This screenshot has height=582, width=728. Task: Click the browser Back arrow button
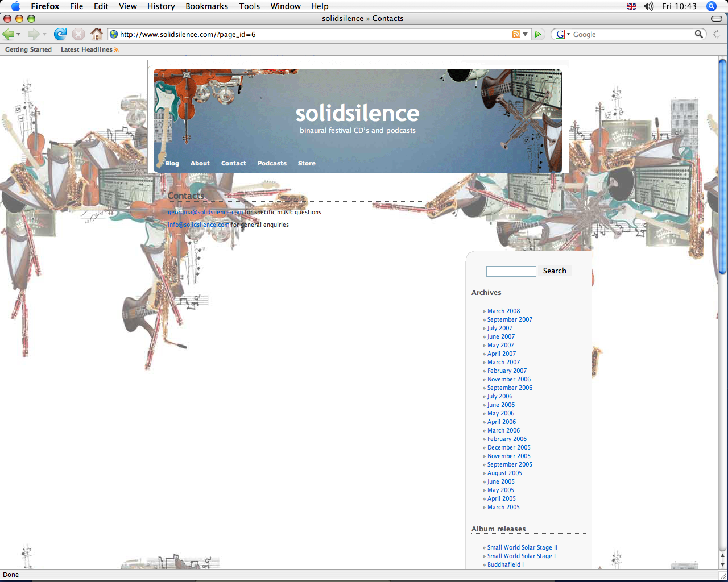pyautogui.click(x=9, y=34)
